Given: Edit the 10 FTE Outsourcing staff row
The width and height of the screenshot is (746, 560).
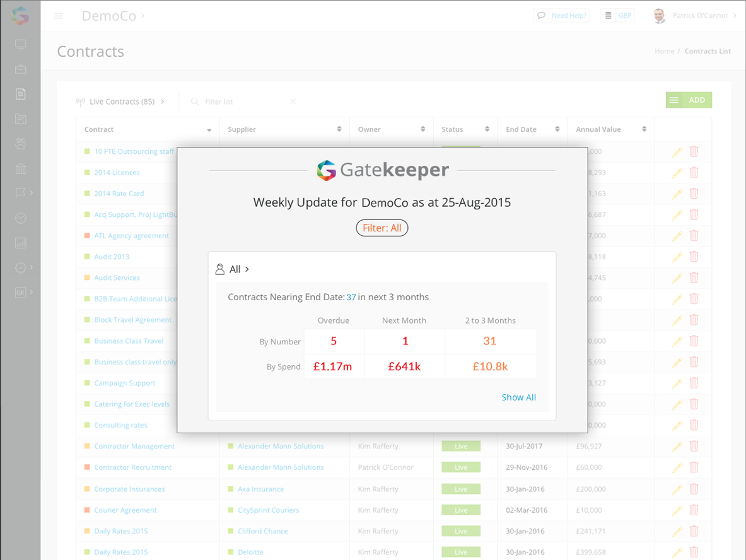Looking at the screenshot, I should (x=677, y=152).
